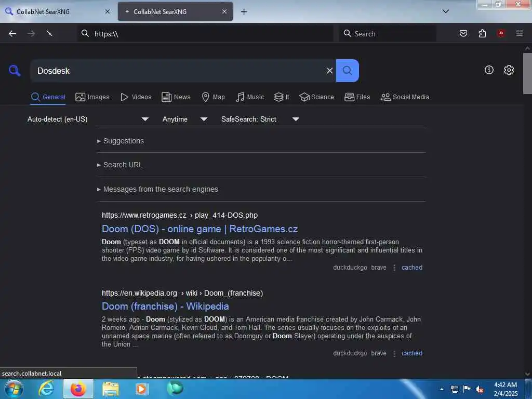Open the network tray icon
Image resolution: width=532 pixels, height=399 pixels.
pos(455,389)
